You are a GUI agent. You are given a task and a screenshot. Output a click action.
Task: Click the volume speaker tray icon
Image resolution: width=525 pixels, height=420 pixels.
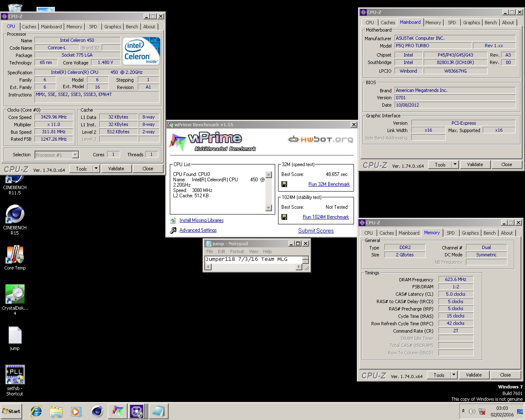[x=472, y=411]
